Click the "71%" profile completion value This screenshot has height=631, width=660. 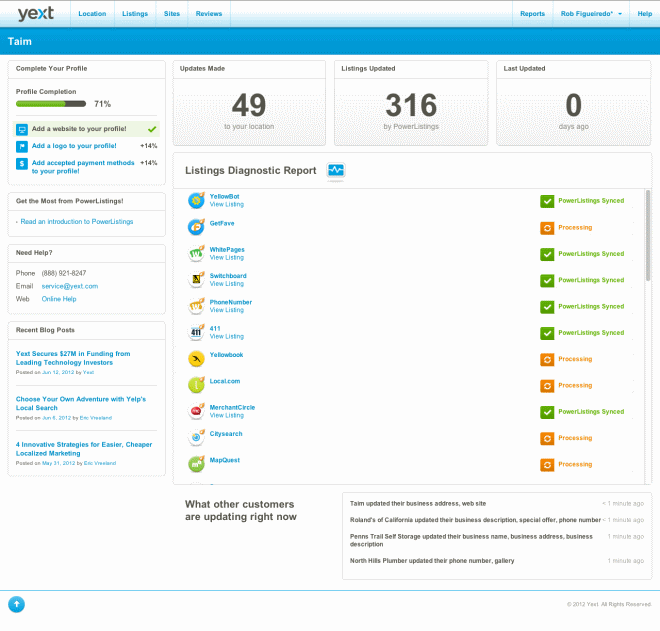tap(102, 104)
